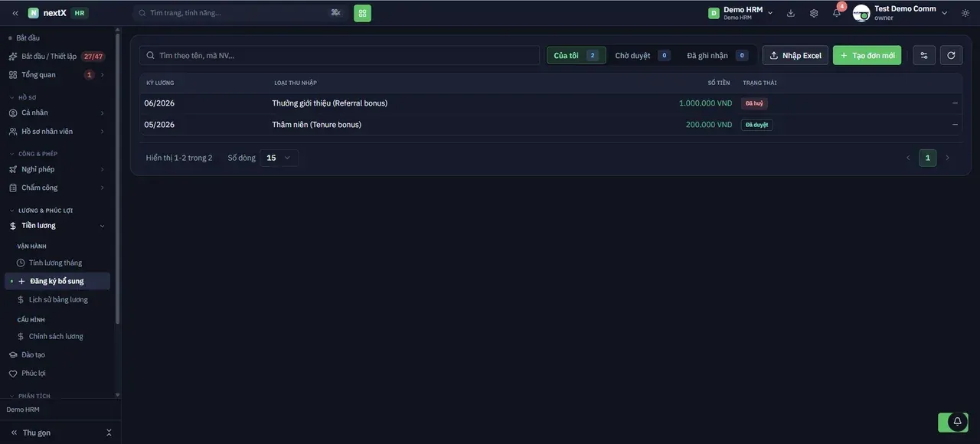The width and height of the screenshot is (980, 444).
Task: Click the Đào tạo graduation cap icon
Action: tap(13, 355)
